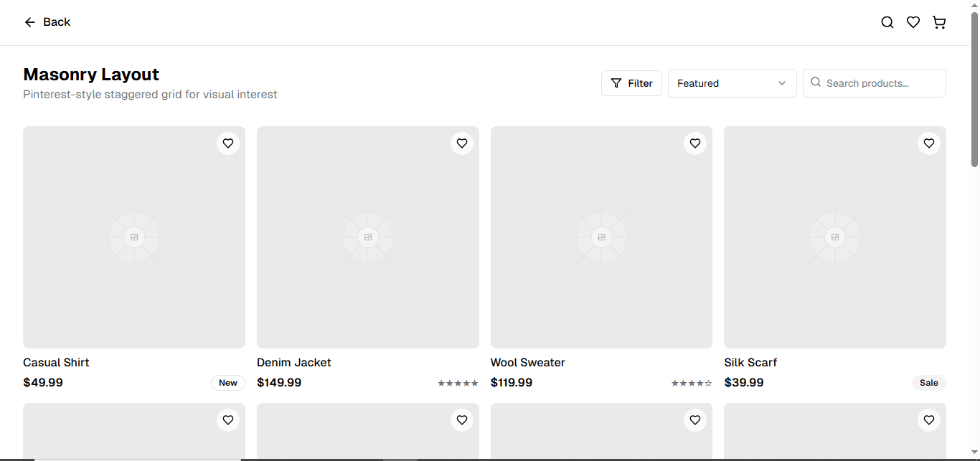
Task: Click the Wool Sweater product title
Action: point(528,363)
